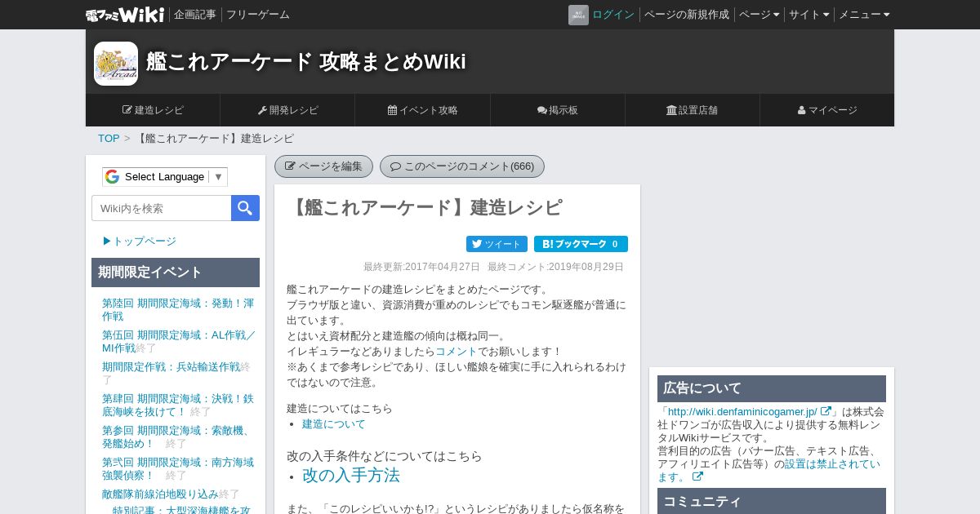Go to トップページ in sidebar

[x=140, y=241]
